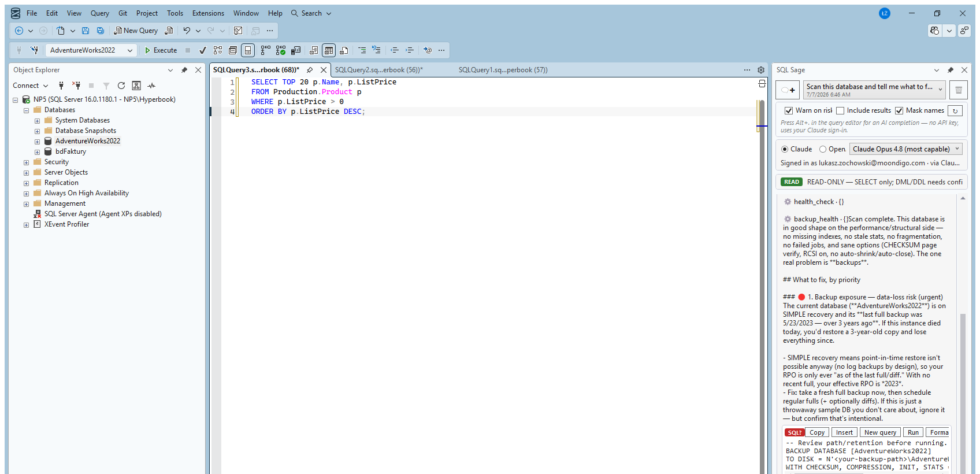Click New query button in SQL Sage

(880, 432)
